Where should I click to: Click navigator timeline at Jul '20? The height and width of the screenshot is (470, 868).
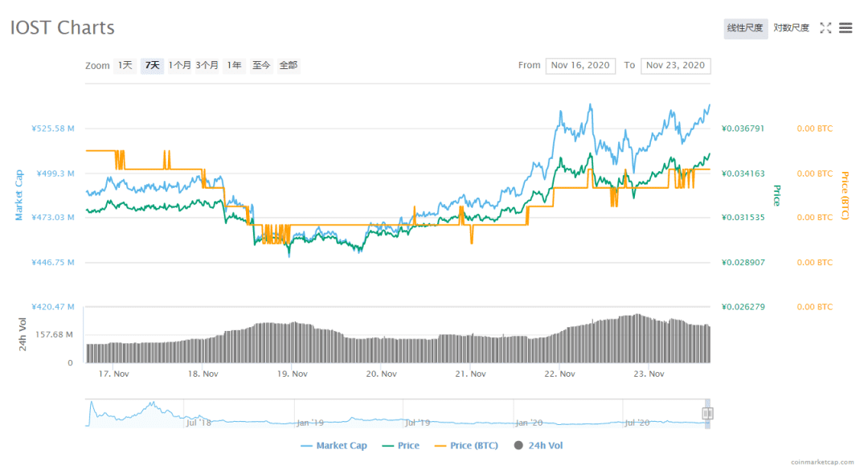coord(637,423)
